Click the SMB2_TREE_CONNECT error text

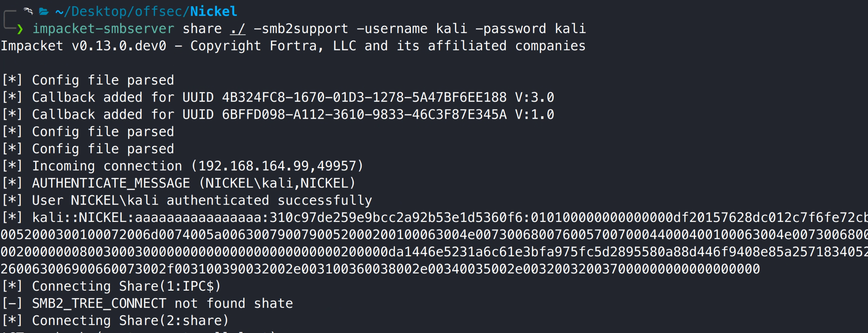click(x=99, y=303)
